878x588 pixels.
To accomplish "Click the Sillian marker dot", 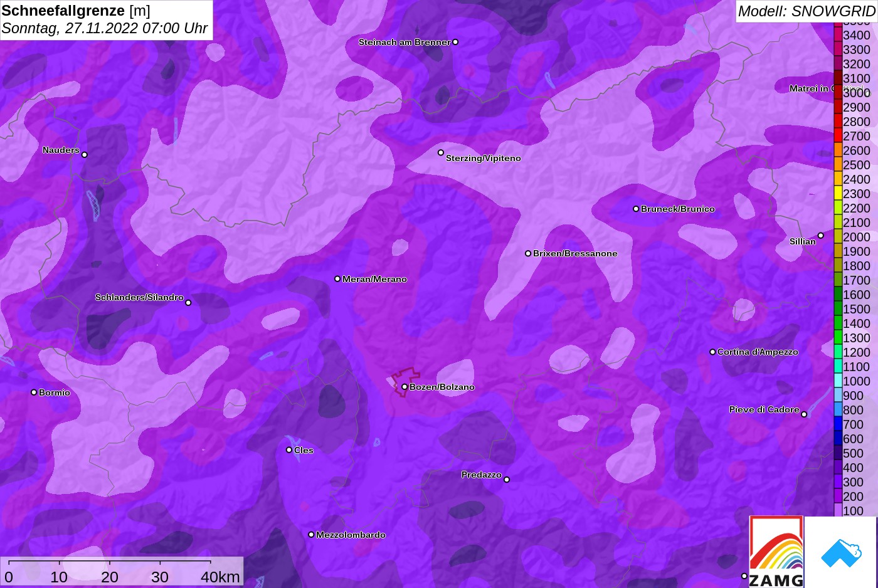I will [x=821, y=236].
